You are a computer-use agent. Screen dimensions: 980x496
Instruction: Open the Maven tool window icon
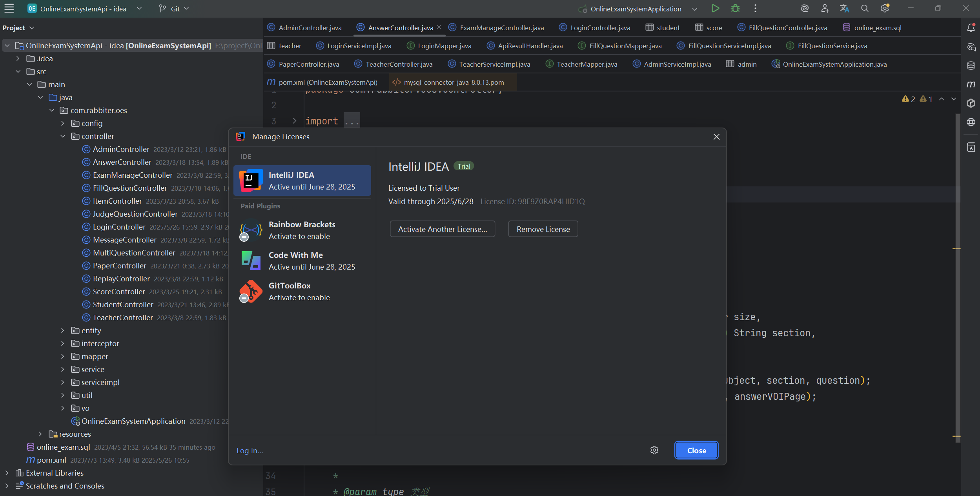971,84
